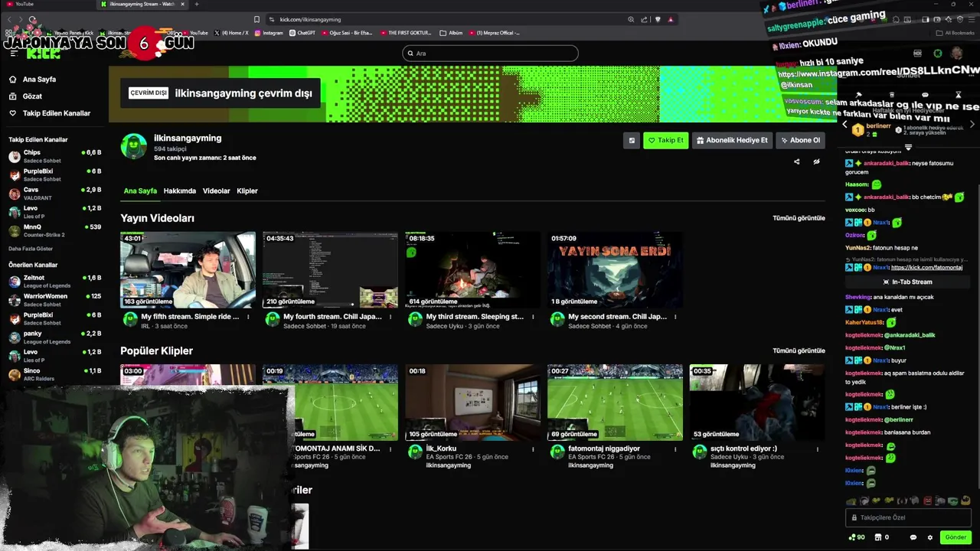Open the kick.com/fatomontaj link in chat
The image size is (980, 551).
926,267
